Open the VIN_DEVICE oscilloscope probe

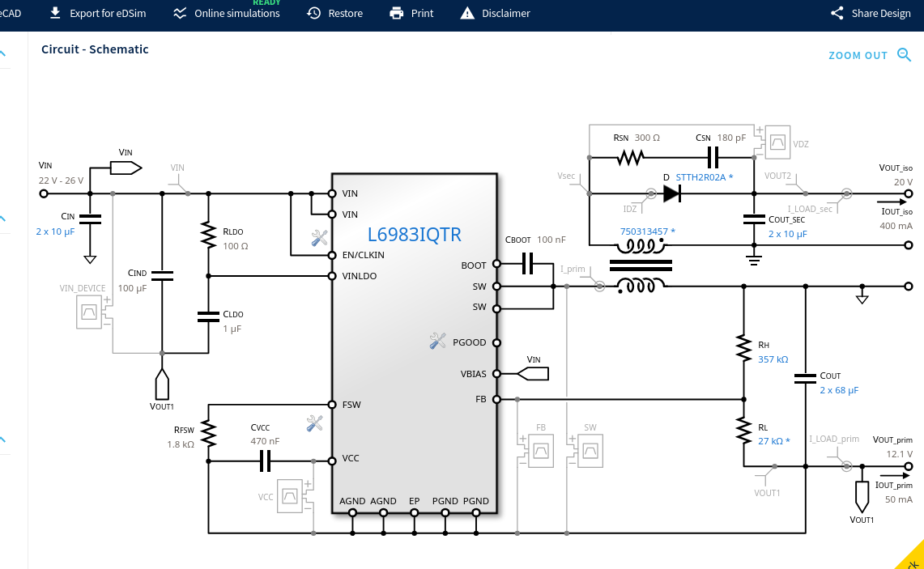point(89,312)
